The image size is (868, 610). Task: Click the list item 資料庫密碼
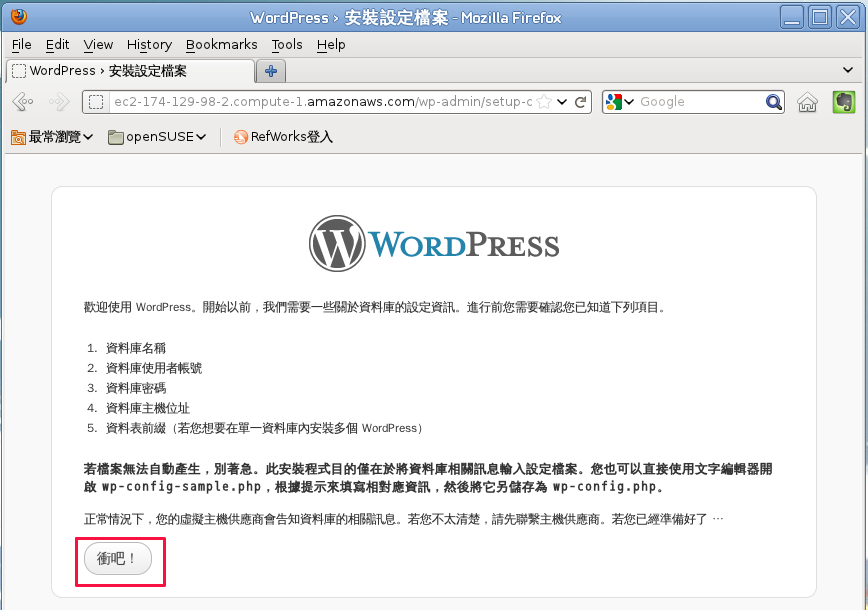coord(136,388)
